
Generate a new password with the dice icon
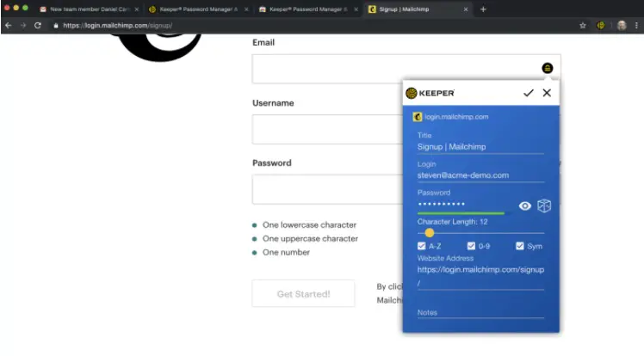point(544,206)
